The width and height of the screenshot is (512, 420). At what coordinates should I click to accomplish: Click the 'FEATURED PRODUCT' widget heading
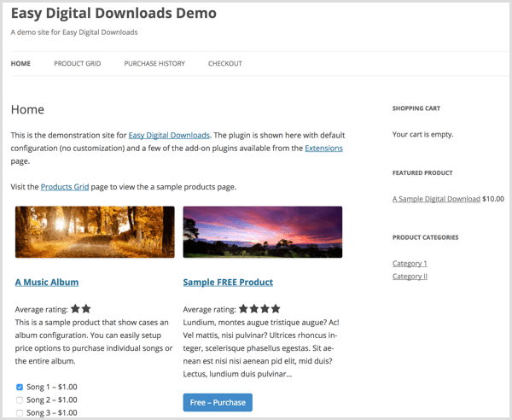tap(422, 172)
